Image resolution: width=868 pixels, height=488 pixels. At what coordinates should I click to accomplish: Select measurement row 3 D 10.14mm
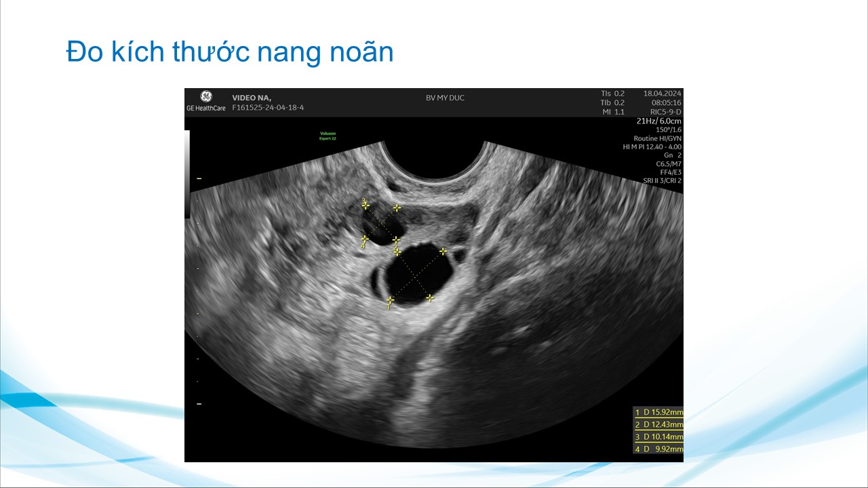click(x=658, y=436)
